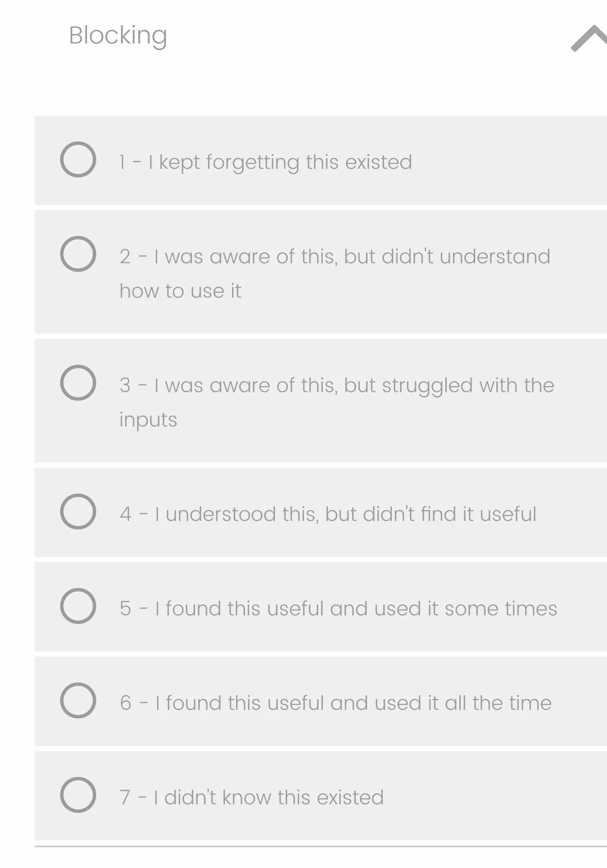Select the option 4 radio circle
Viewport: 607px width, 868px height.
(x=78, y=511)
